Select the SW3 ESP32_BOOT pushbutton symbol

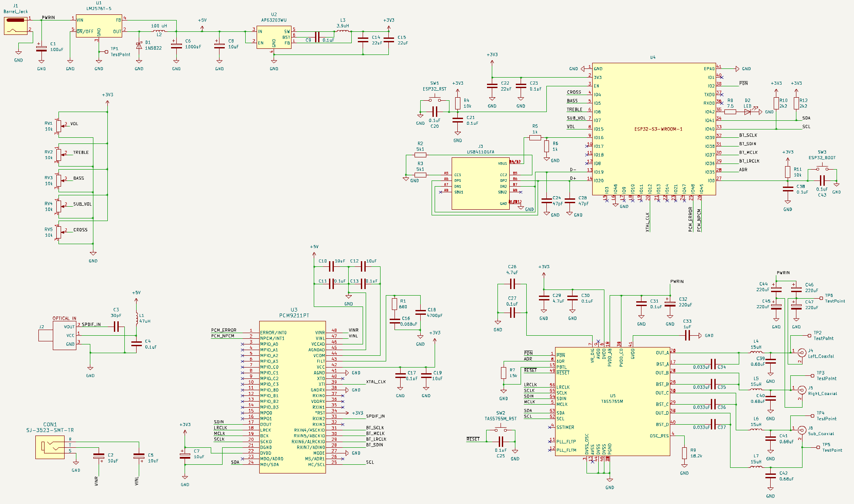pyautogui.click(x=822, y=169)
